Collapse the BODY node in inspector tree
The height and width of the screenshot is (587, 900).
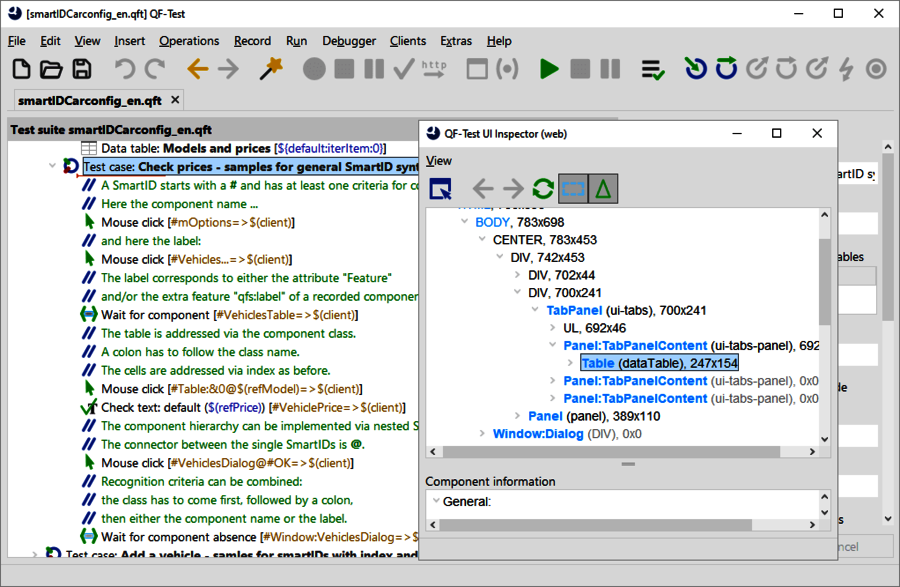pyautogui.click(x=464, y=222)
